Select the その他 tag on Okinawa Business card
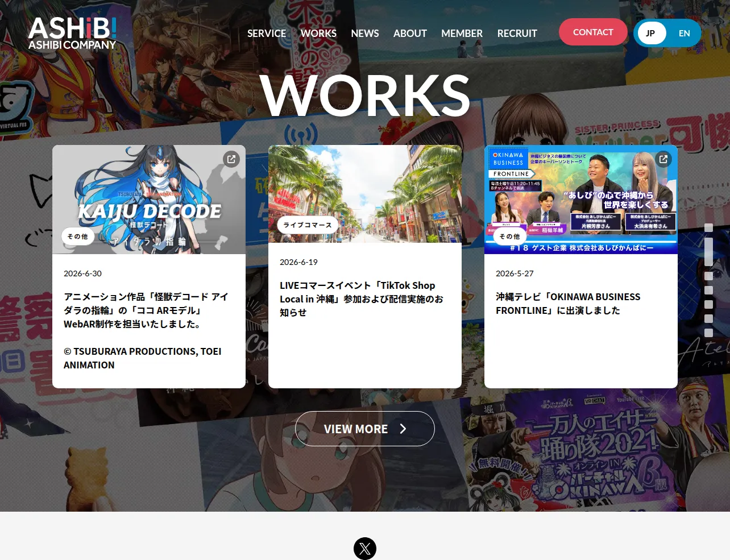730x560 pixels. click(x=510, y=237)
